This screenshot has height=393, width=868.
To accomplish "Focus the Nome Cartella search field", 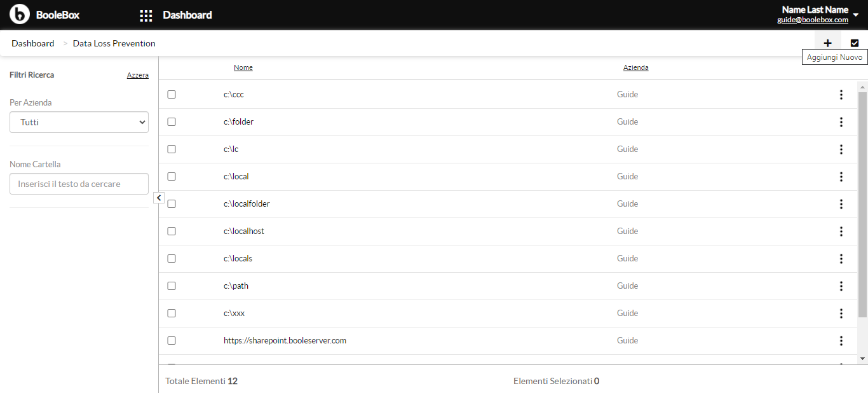I will click(x=79, y=184).
